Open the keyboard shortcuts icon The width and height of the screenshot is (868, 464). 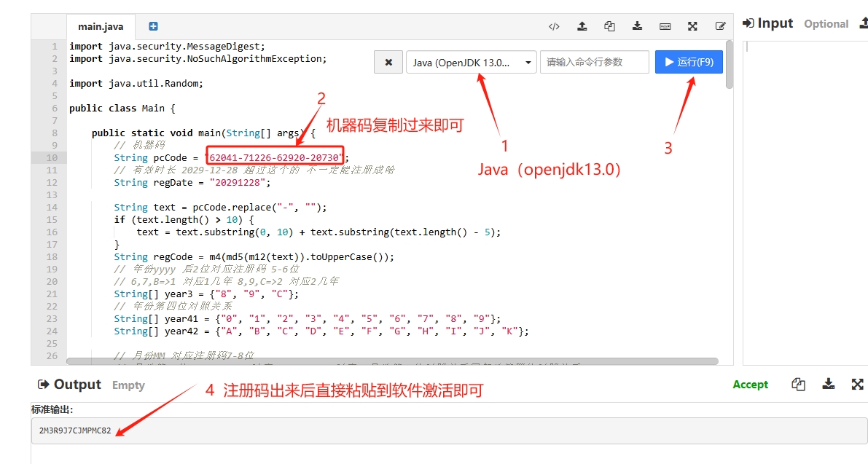pyautogui.click(x=665, y=26)
